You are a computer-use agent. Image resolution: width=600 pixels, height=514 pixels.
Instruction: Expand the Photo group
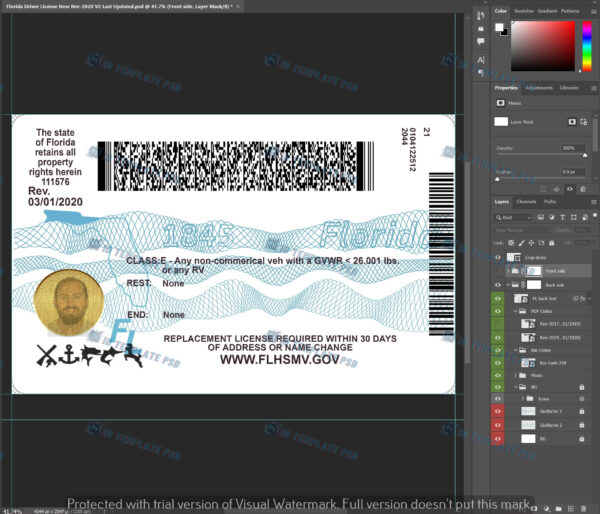(x=515, y=375)
